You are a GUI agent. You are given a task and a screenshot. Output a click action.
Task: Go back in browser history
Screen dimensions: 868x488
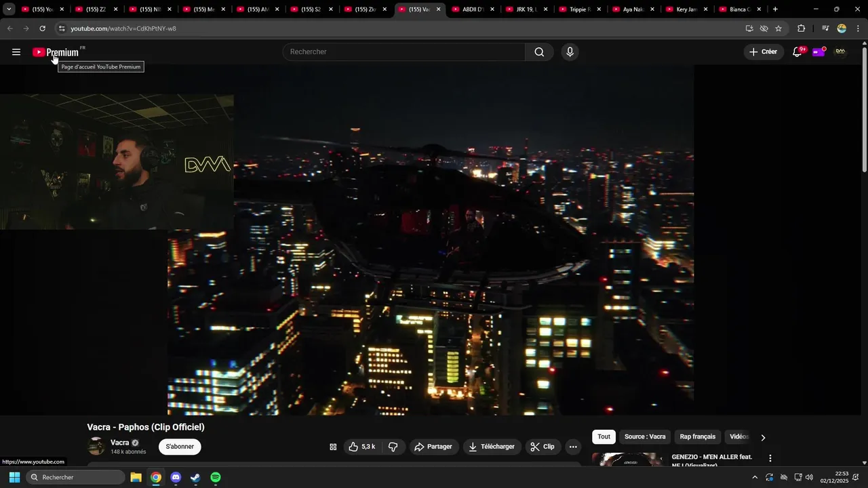[x=10, y=28]
